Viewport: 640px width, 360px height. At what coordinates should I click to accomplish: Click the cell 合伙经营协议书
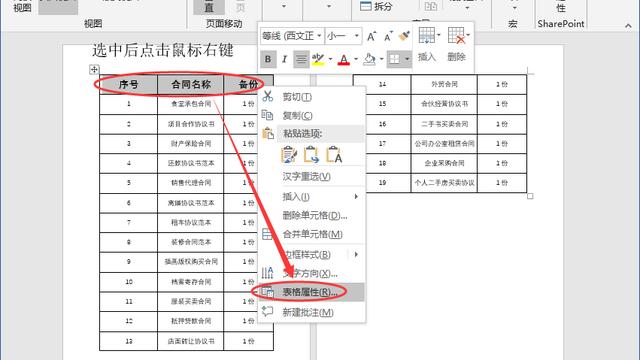444,104
